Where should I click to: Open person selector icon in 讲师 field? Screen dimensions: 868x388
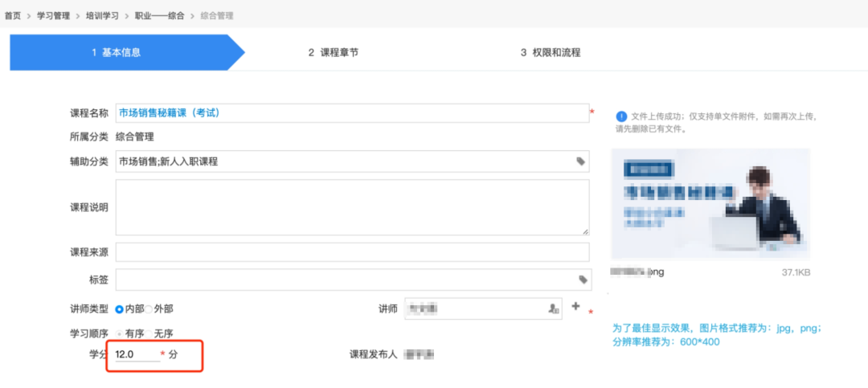552,308
